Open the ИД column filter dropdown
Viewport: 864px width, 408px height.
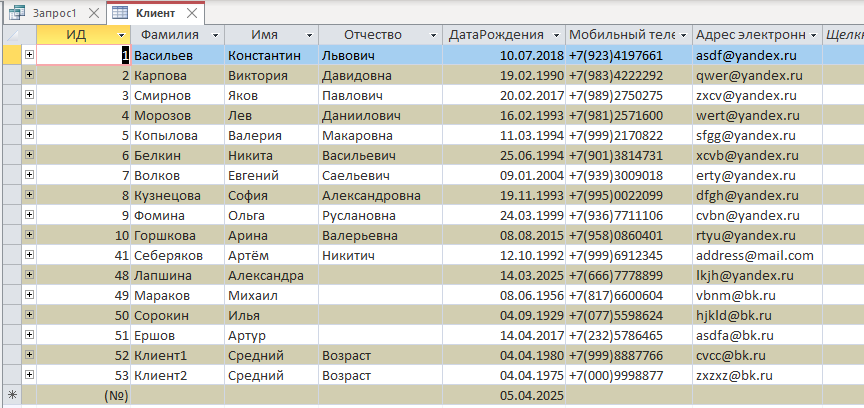[122, 35]
